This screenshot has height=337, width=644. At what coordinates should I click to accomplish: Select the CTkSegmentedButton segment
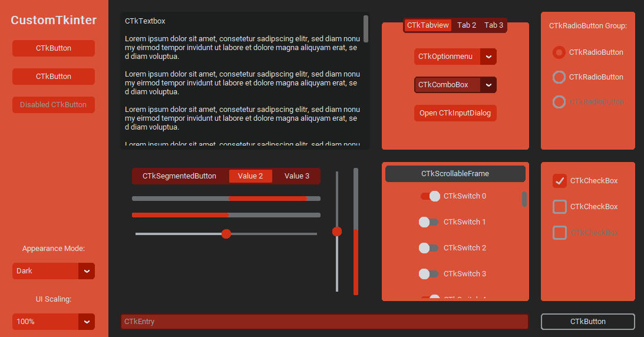[x=179, y=176]
